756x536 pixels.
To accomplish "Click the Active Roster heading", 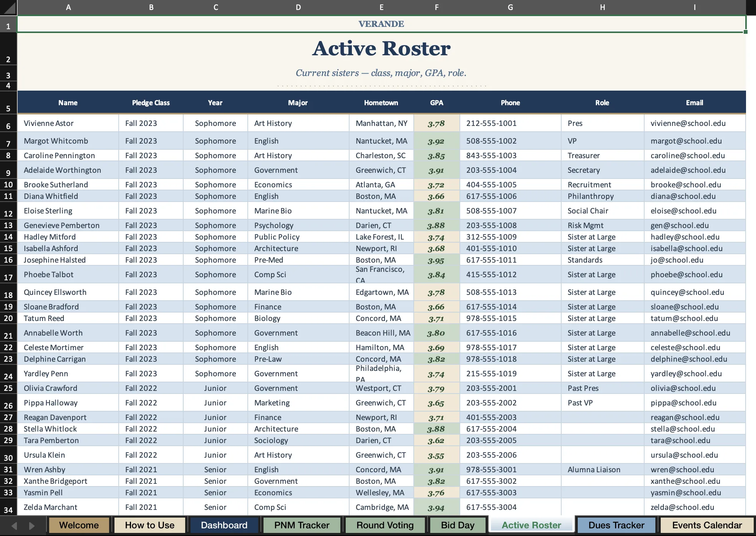I will click(381, 48).
